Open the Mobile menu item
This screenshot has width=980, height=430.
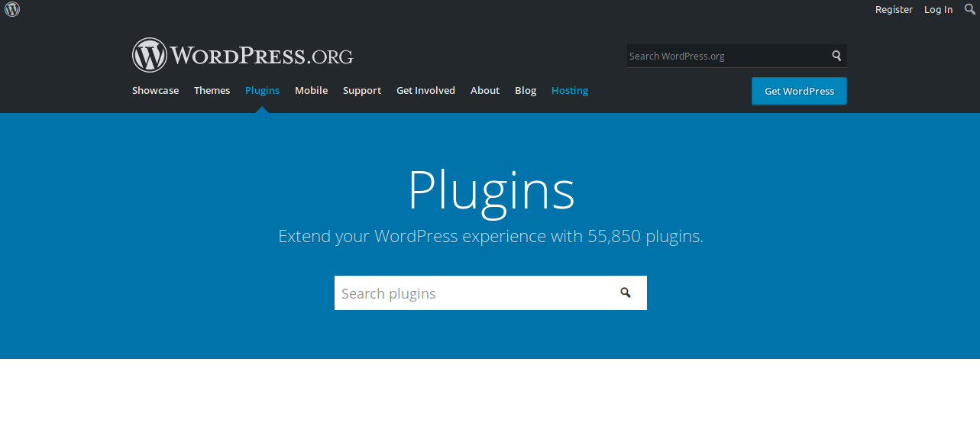coord(311,90)
